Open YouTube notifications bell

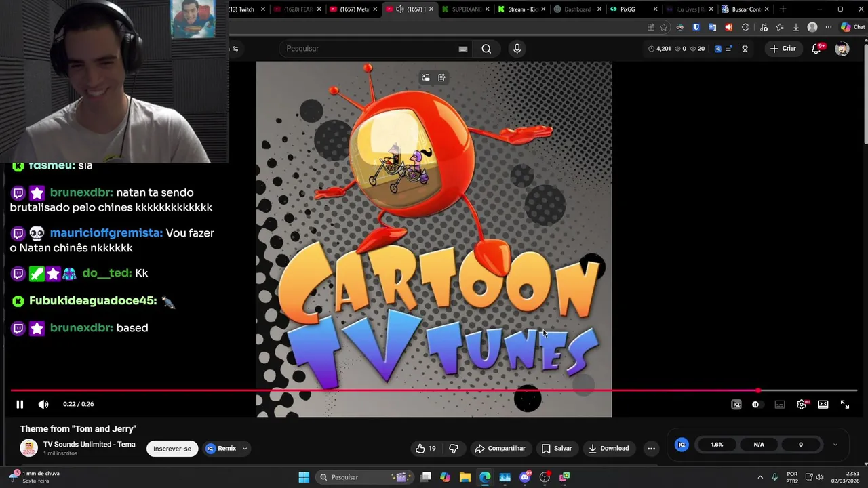pyautogui.click(x=816, y=49)
